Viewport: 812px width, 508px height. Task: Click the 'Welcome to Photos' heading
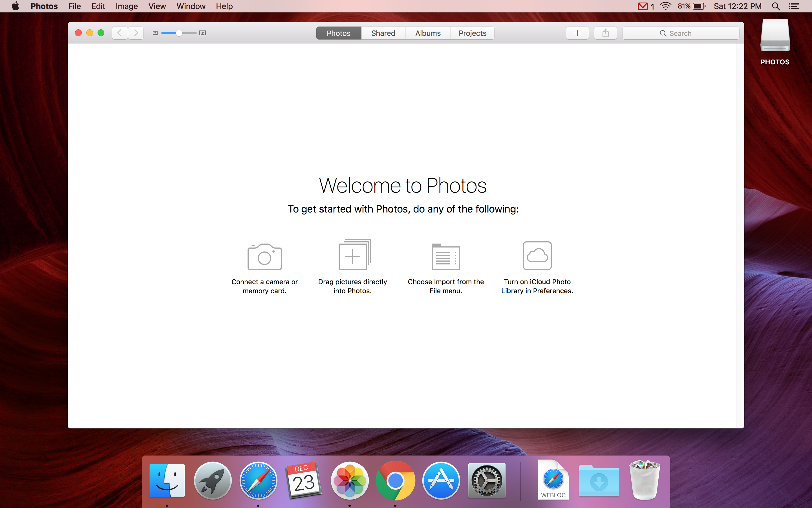pyautogui.click(x=403, y=185)
